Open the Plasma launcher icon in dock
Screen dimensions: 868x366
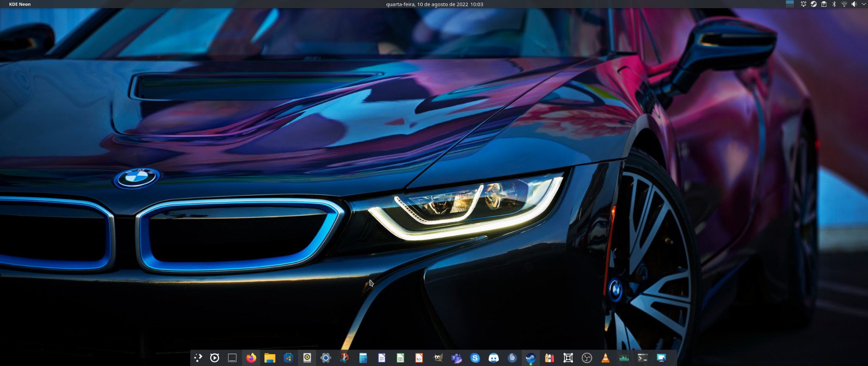(198, 358)
